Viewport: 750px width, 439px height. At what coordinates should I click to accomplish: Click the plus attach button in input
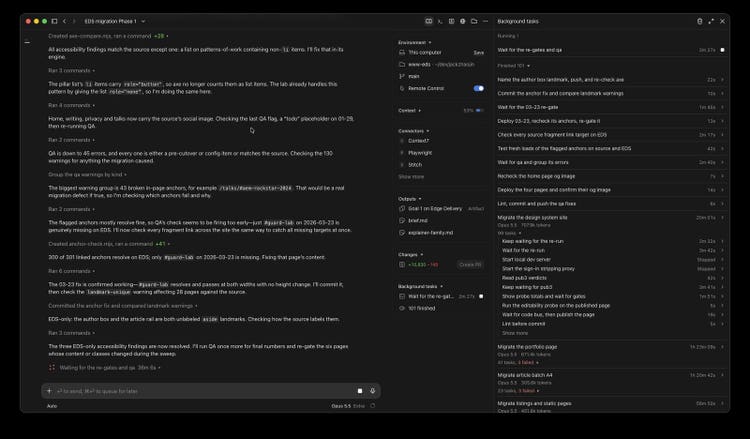click(49, 391)
